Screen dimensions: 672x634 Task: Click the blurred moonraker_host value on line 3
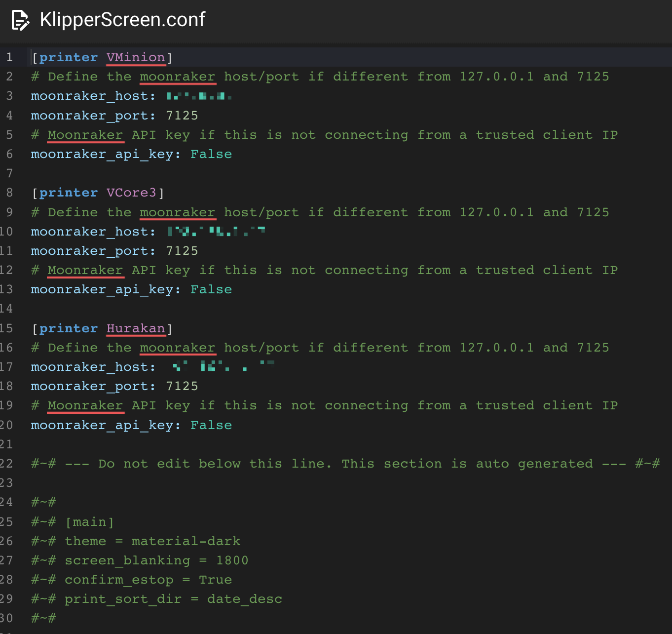199,96
